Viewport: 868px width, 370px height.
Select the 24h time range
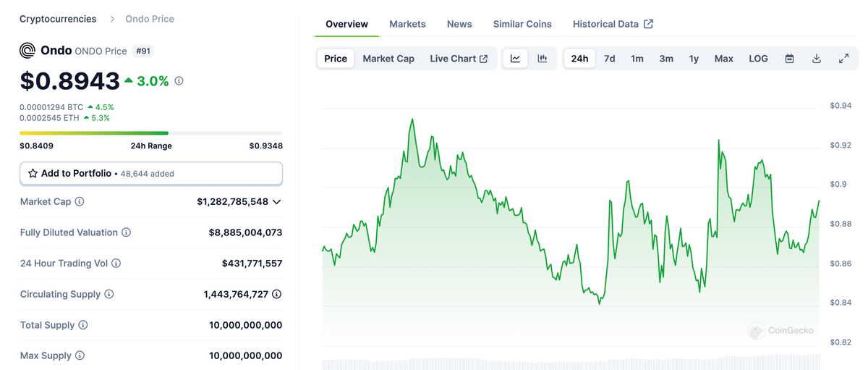pyautogui.click(x=579, y=59)
